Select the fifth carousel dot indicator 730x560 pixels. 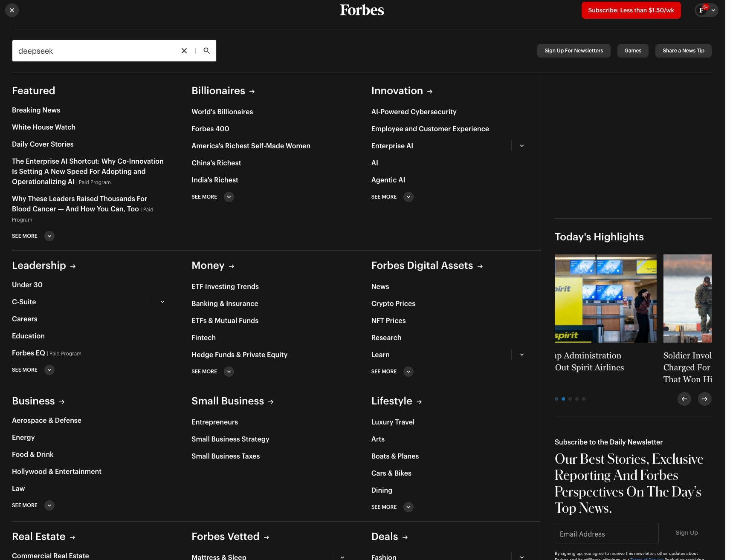[584, 399]
